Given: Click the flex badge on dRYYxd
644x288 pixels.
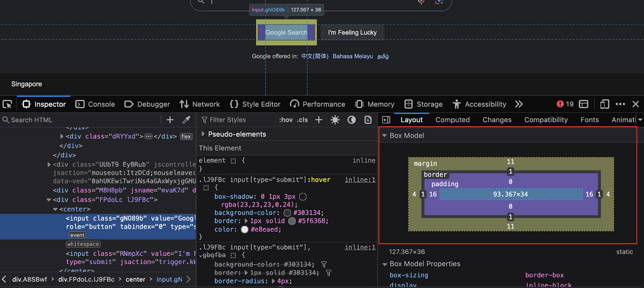Looking at the screenshot, I should [186, 136].
